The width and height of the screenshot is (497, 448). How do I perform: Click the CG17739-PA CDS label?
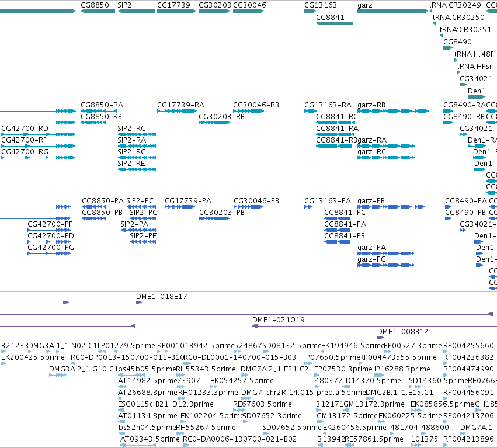tap(188, 201)
